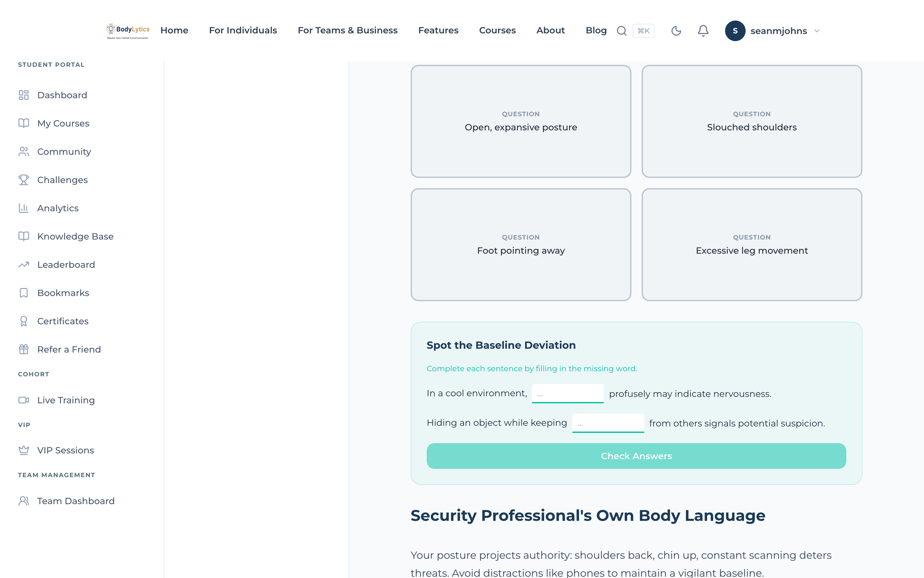Flip the Open, expansive posture card
The height and width of the screenshot is (578, 924).
(521, 121)
